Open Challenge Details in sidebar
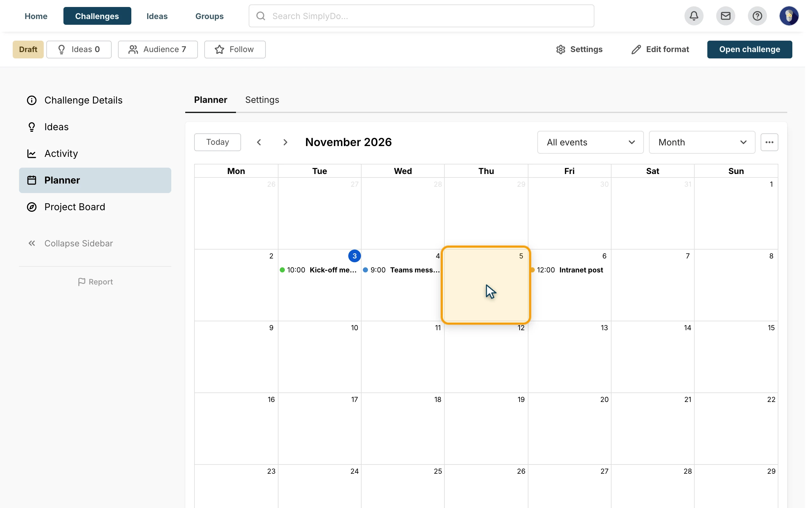This screenshot has height=508, width=812. [x=95, y=100]
